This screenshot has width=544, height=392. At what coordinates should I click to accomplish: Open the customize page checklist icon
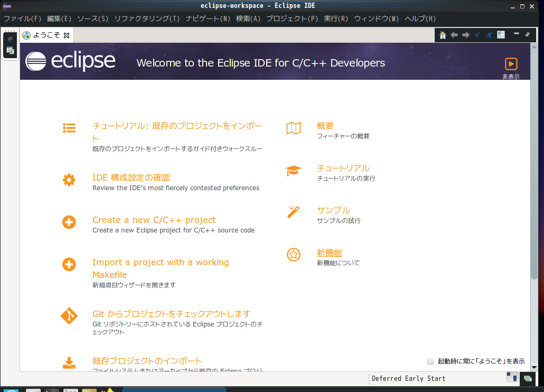tap(501, 35)
